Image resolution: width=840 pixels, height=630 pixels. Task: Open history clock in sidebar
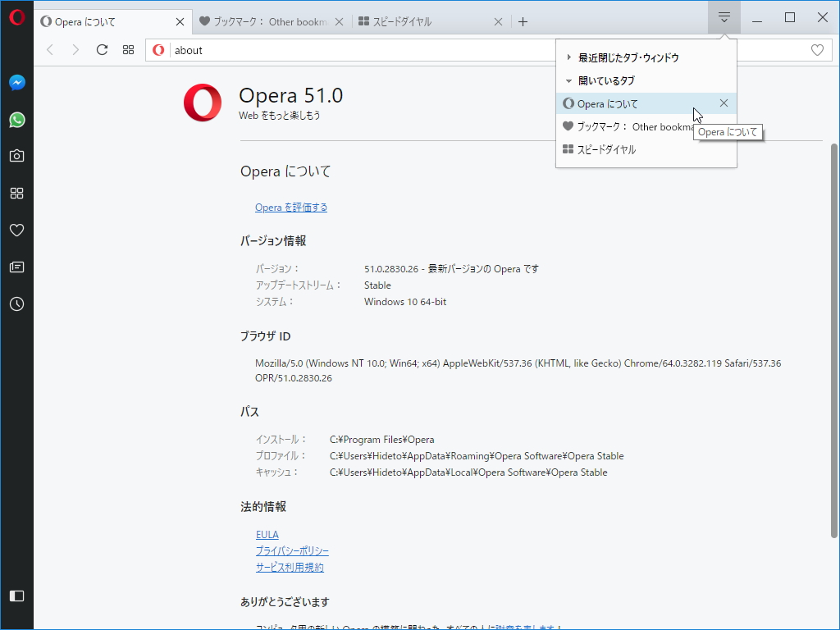16,304
